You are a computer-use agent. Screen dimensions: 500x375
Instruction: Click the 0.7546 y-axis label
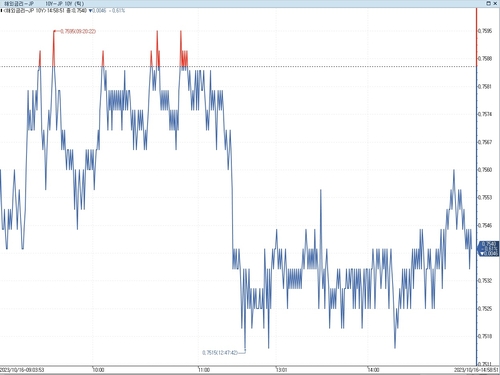click(x=485, y=225)
